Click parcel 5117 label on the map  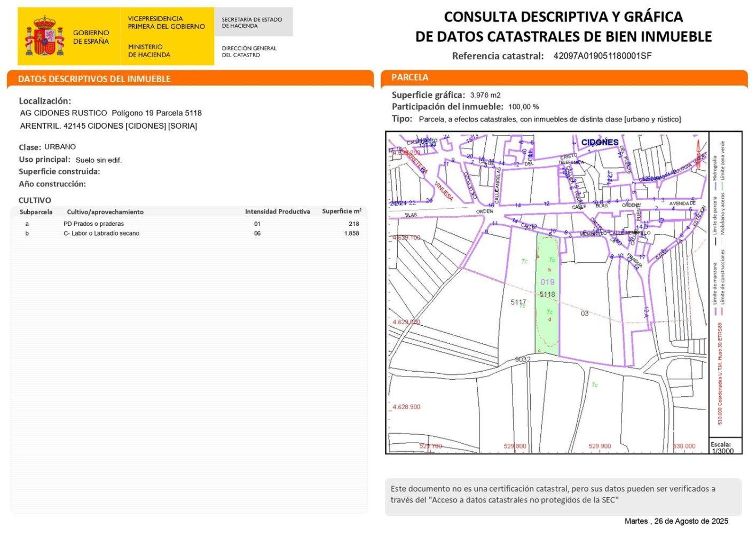(518, 302)
